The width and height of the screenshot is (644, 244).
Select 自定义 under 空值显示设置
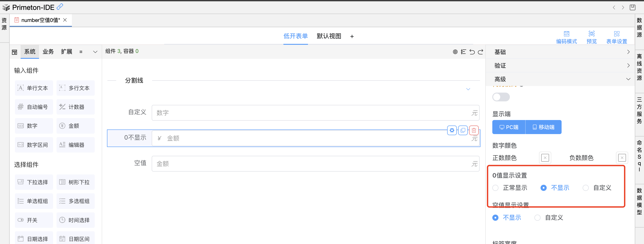(537, 217)
